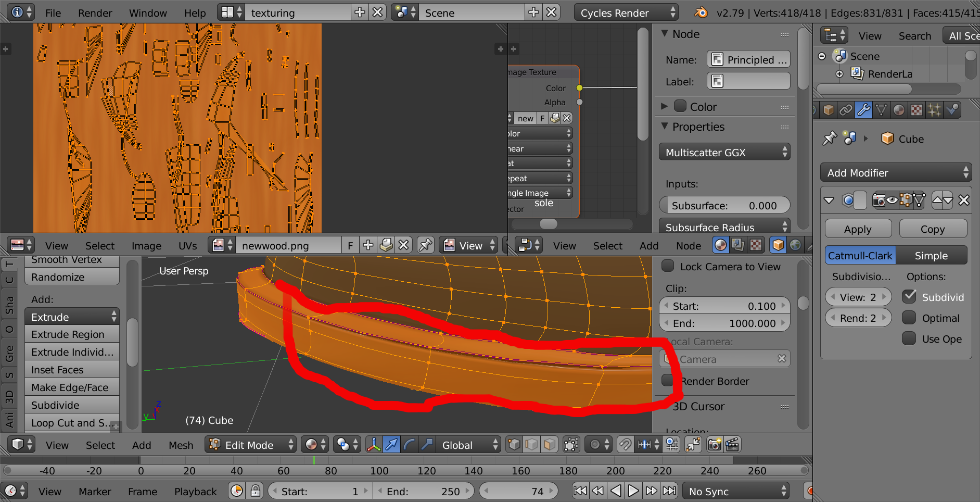This screenshot has width=980, height=502.
Task: Switch to face select mode
Action: coord(549,445)
